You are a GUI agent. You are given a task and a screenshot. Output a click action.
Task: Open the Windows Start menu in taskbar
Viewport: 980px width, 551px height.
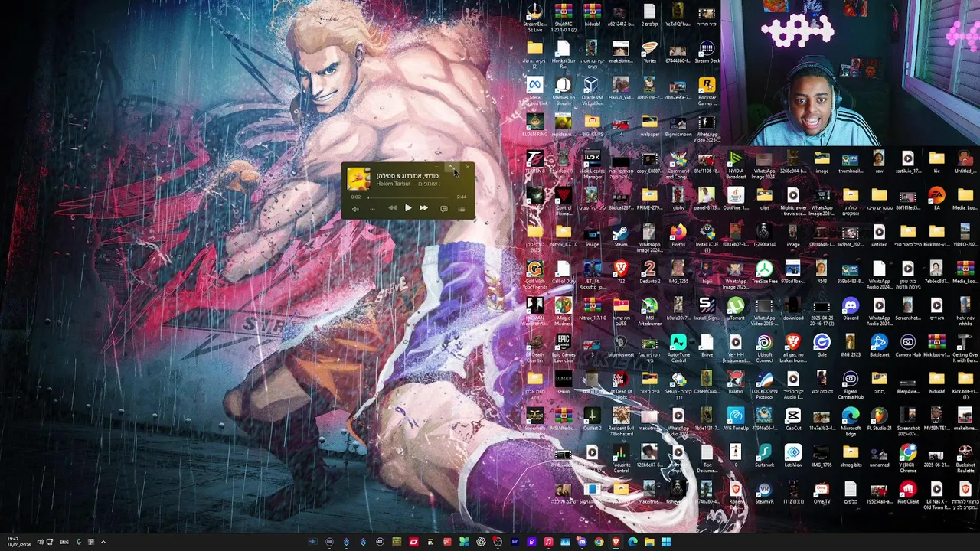pyautogui.click(x=666, y=542)
